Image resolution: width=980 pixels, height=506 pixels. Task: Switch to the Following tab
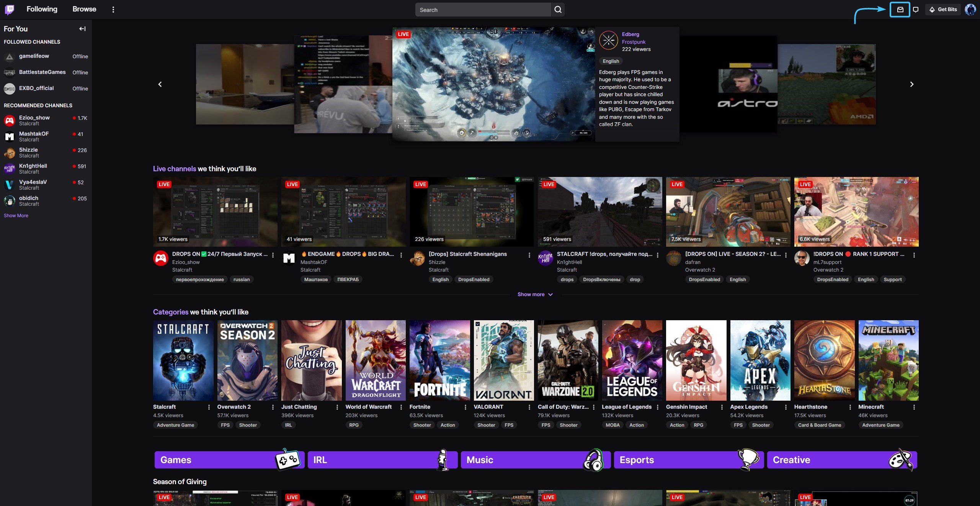[42, 9]
